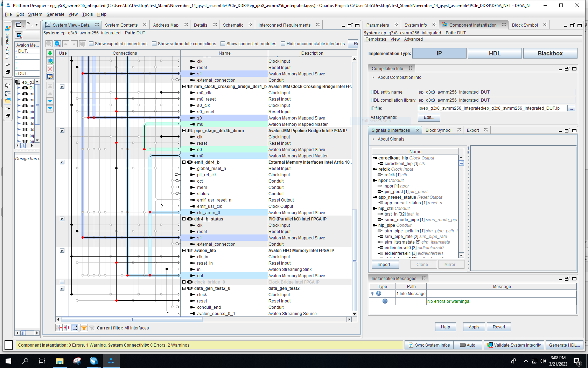This screenshot has width=588, height=368.
Task: Select the HDL implementation type button
Action: click(495, 53)
